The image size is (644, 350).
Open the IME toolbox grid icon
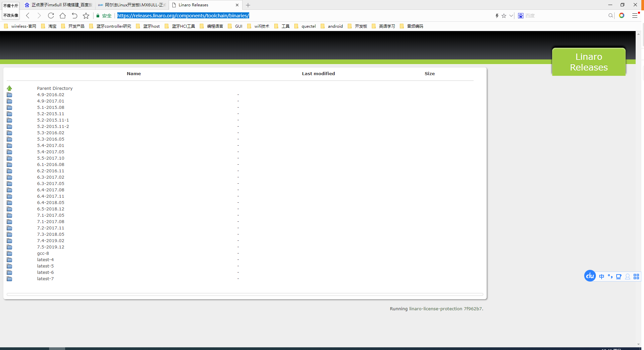pyautogui.click(x=636, y=277)
